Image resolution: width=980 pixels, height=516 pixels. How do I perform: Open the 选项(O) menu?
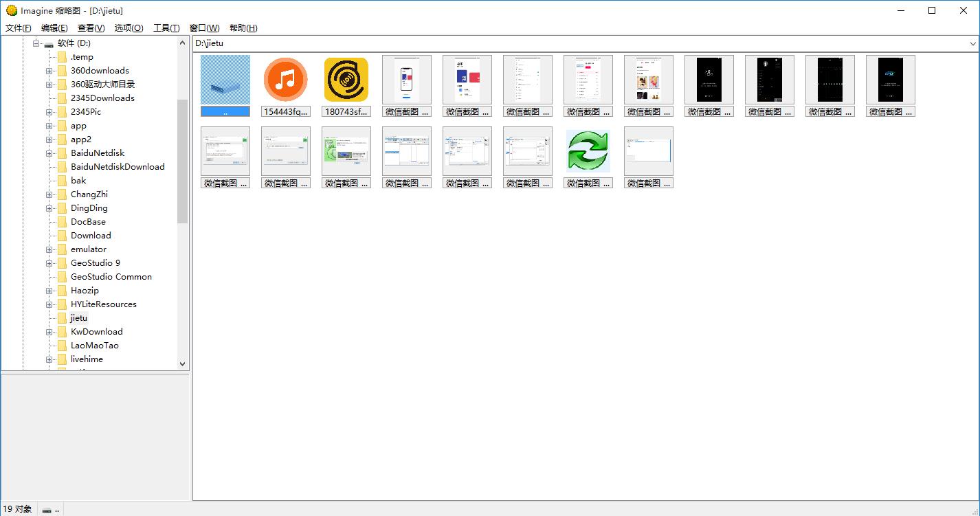[129, 28]
